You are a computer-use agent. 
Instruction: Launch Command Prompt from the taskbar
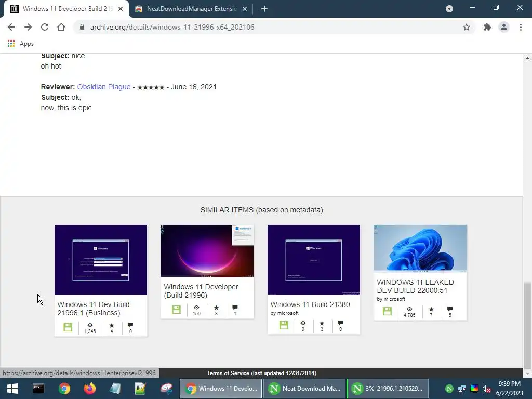38,389
